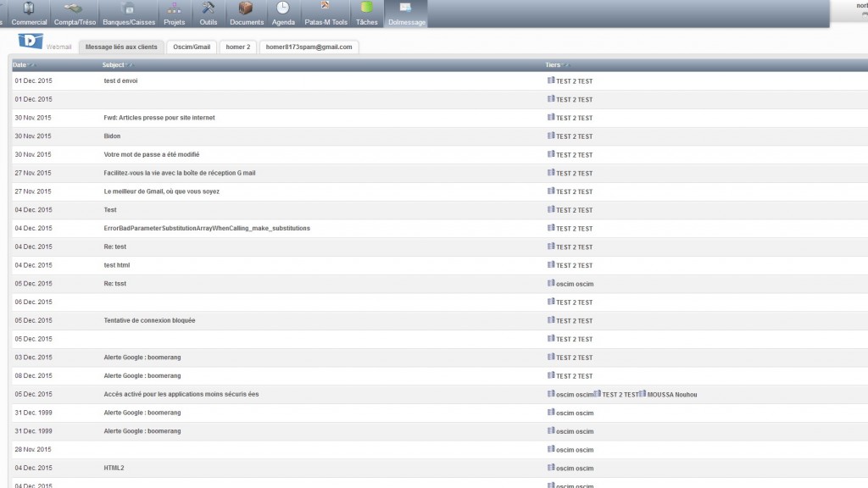This screenshot has height=488, width=868.
Task: Click the date '03 Dec. 2015'
Action: pyautogui.click(x=33, y=358)
